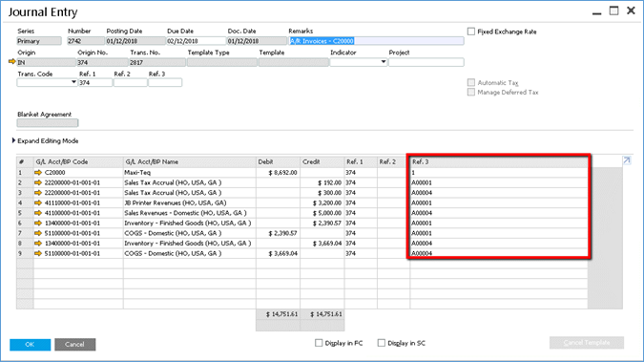Click the Project input field

coord(426,62)
